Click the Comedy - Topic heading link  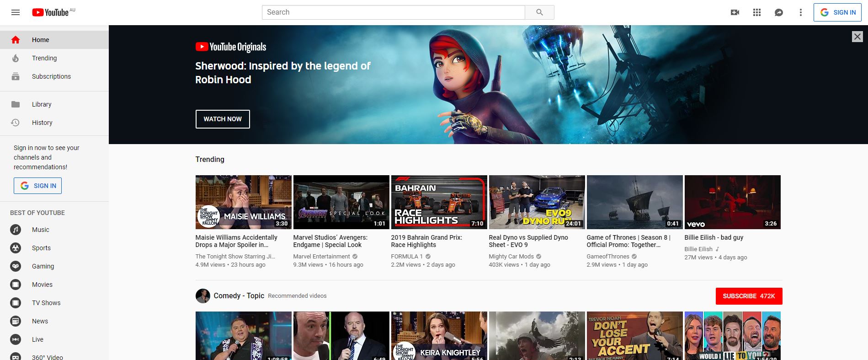(239, 296)
